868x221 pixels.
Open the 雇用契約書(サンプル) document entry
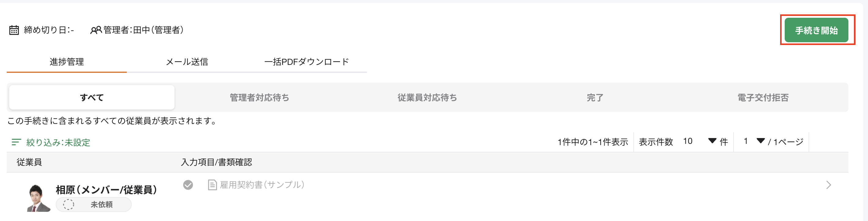261,185
